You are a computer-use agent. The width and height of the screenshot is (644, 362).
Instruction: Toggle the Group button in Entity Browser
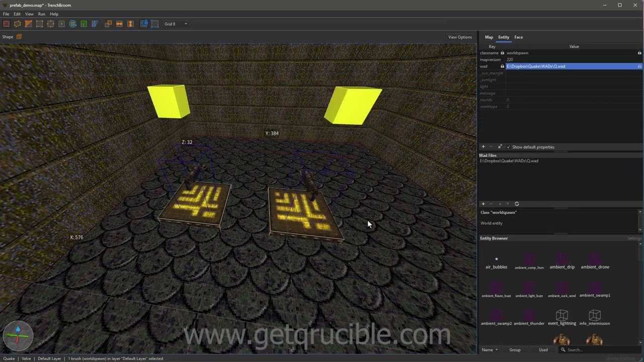[515, 350]
